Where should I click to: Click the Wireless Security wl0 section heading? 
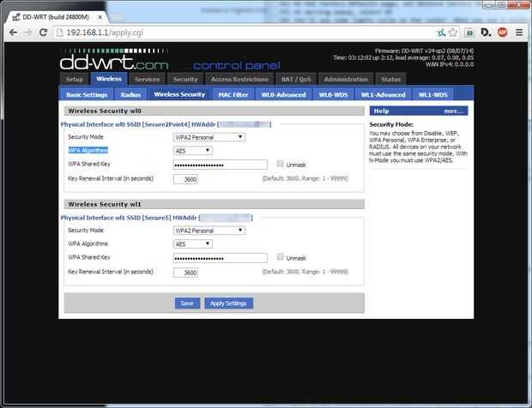(105, 111)
